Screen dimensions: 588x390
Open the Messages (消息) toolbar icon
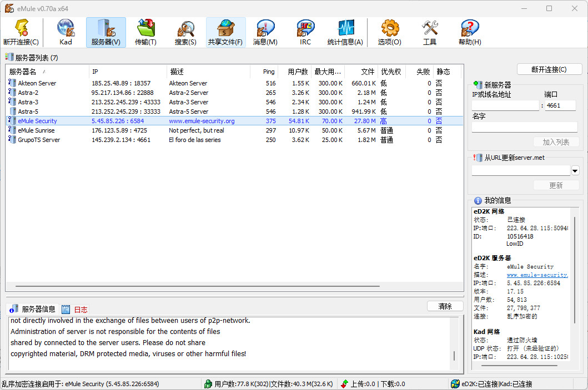coord(265,32)
